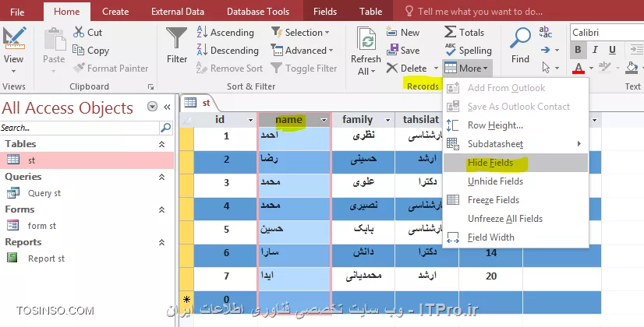The width and height of the screenshot is (644, 327).
Task: Open the Select pointer dropdown
Action: 557,68
